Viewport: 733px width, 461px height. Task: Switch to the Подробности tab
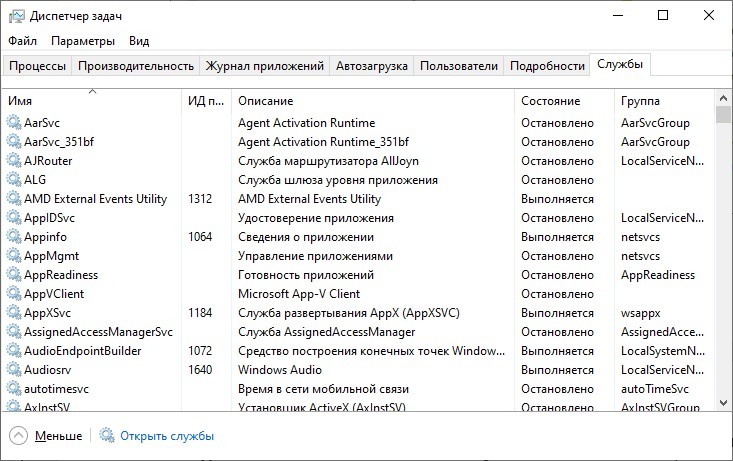tap(547, 66)
